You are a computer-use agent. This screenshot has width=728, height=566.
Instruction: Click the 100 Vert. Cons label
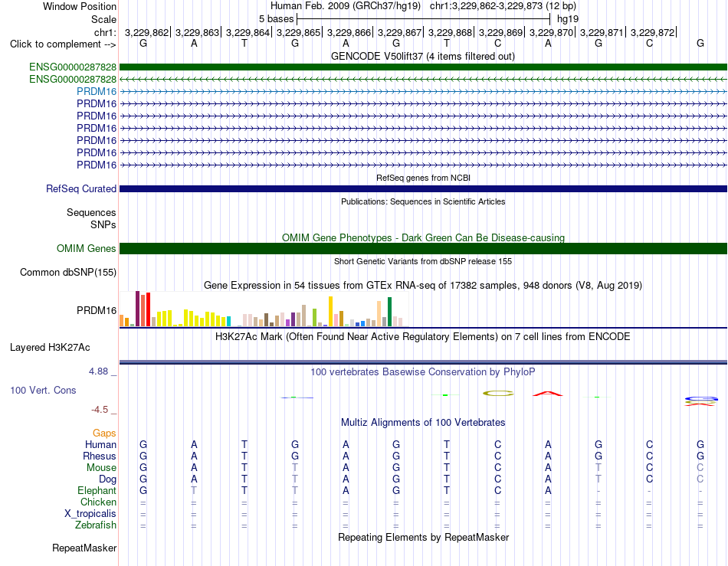(x=43, y=390)
